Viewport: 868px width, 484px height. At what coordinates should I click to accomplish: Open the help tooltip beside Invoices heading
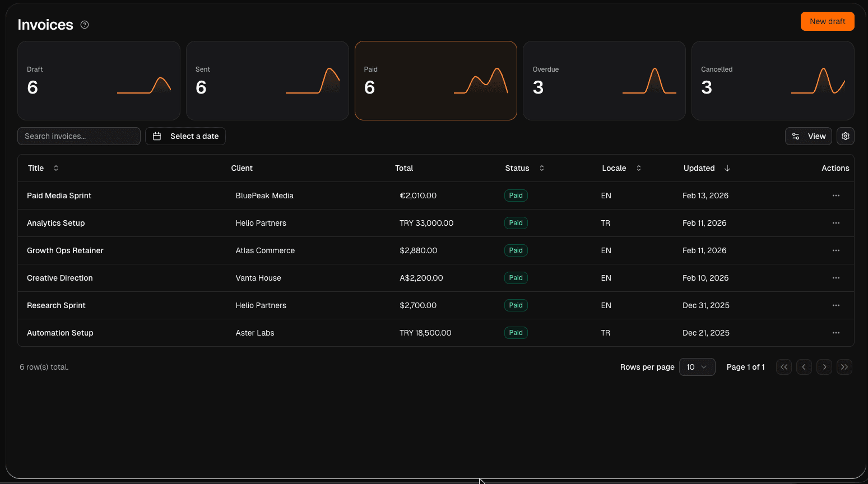pyautogui.click(x=85, y=24)
